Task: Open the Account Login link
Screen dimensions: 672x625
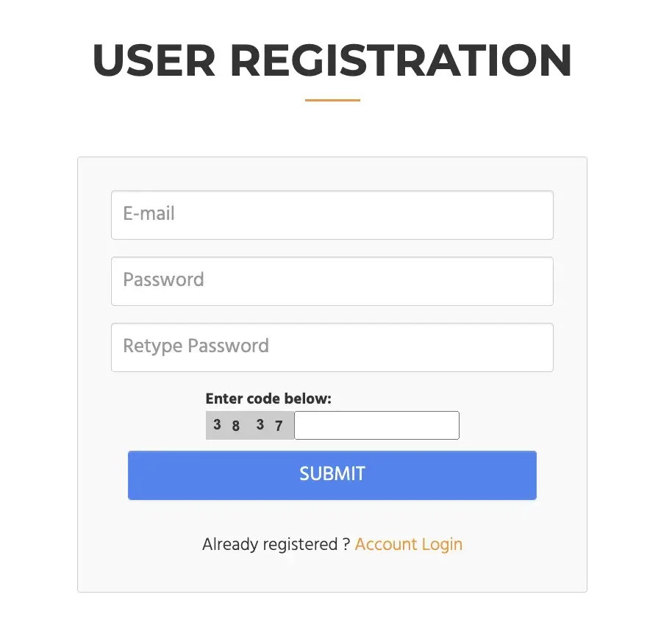Action: (409, 544)
